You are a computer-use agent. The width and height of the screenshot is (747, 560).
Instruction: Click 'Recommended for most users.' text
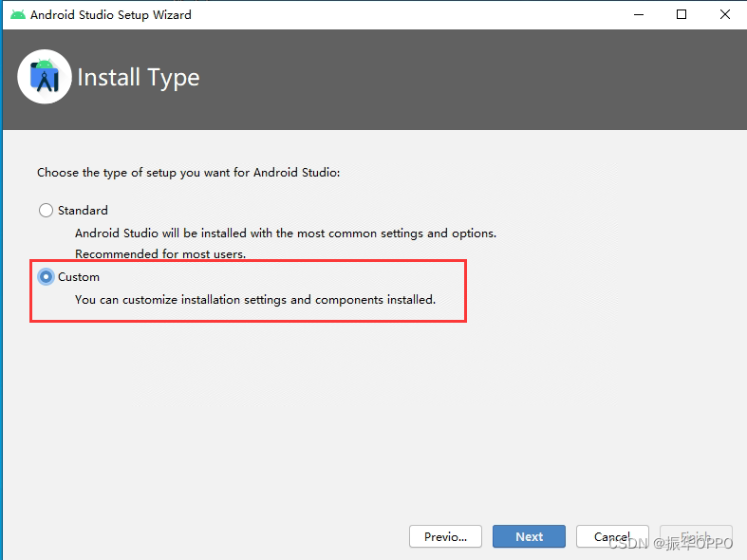tap(160, 254)
